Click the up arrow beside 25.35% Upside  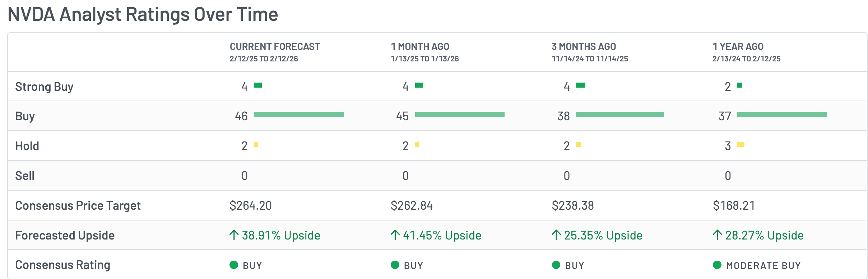click(x=556, y=235)
